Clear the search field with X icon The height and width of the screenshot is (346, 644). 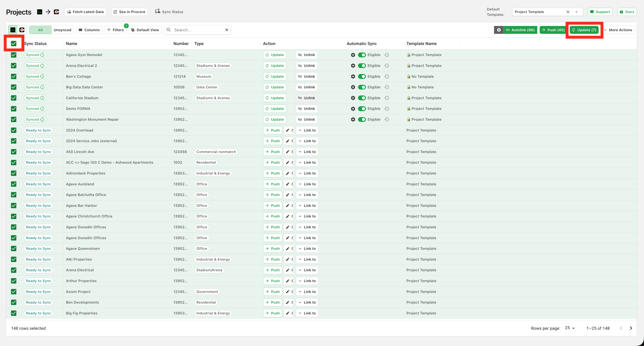pyautogui.click(x=227, y=30)
